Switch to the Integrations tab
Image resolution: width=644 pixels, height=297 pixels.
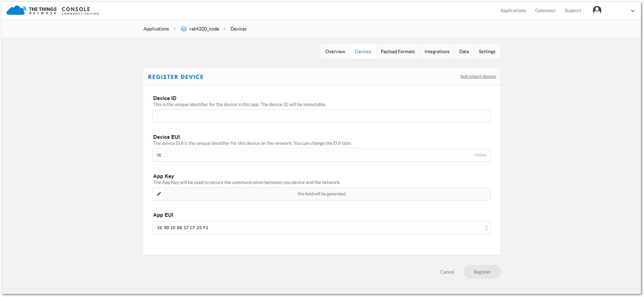[437, 51]
